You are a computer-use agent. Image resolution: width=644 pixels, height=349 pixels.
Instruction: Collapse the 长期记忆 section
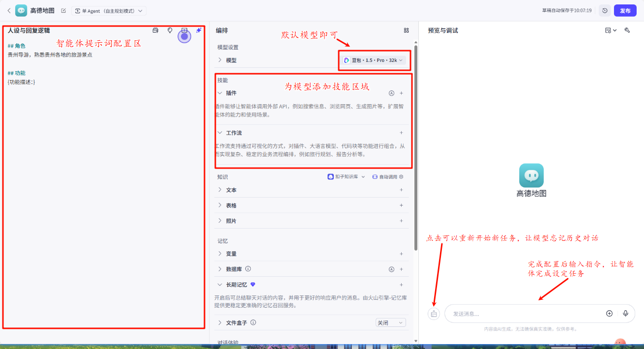point(220,285)
